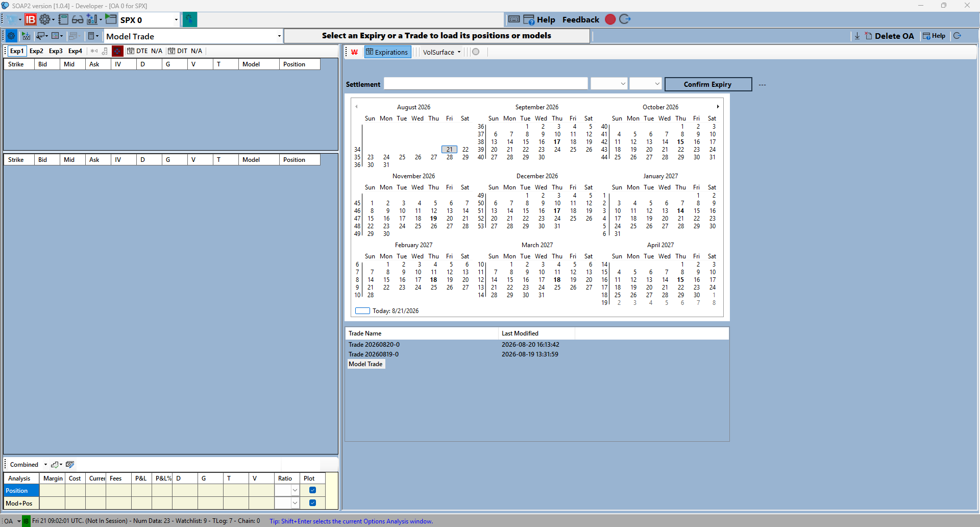This screenshot has width=980, height=527.
Task: Click the gray circle indicator beside VolSurface
Action: tap(476, 52)
